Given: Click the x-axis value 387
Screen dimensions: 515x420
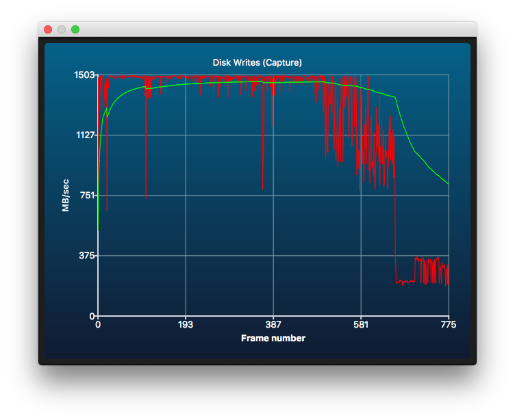Looking at the screenshot, I should point(273,325).
